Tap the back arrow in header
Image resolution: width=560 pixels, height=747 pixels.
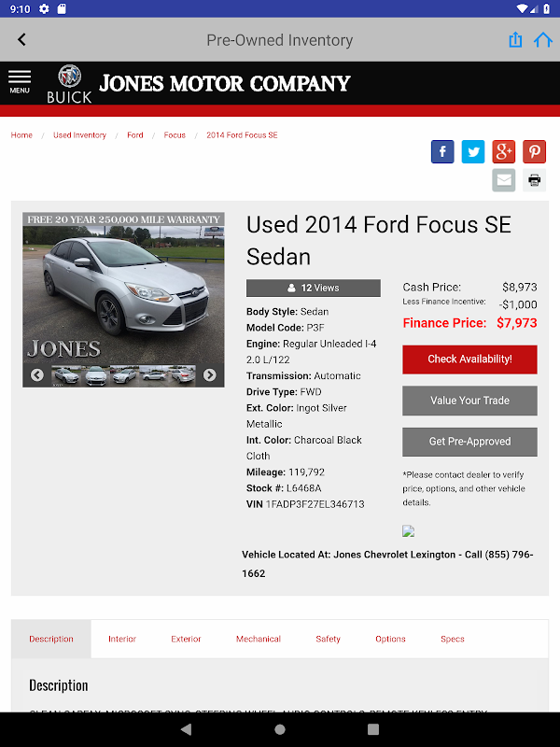click(x=21, y=39)
